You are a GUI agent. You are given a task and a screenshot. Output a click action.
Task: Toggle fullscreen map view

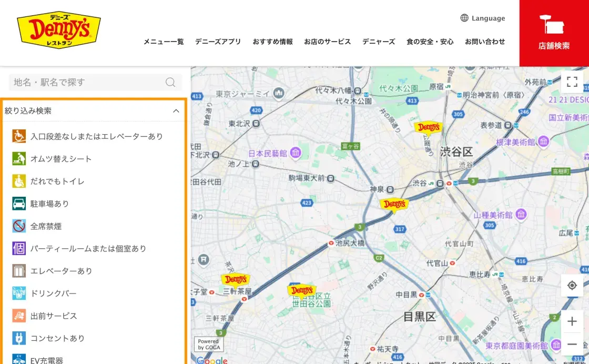[x=572, y=82]
